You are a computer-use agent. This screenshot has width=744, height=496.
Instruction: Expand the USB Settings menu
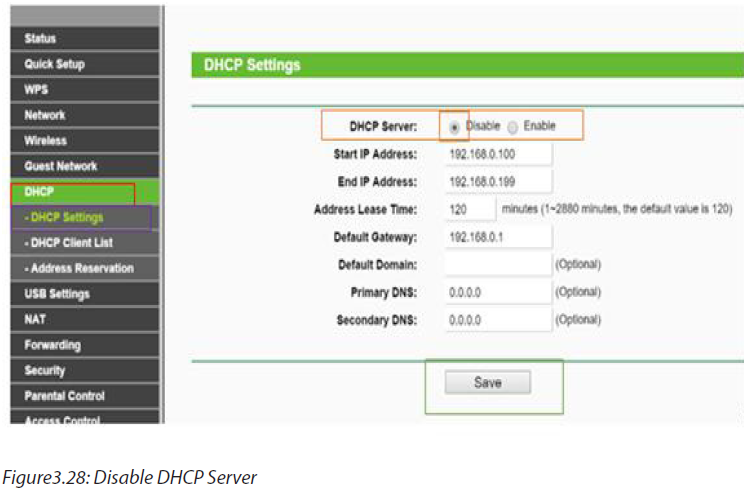click(x=85, y=294)
